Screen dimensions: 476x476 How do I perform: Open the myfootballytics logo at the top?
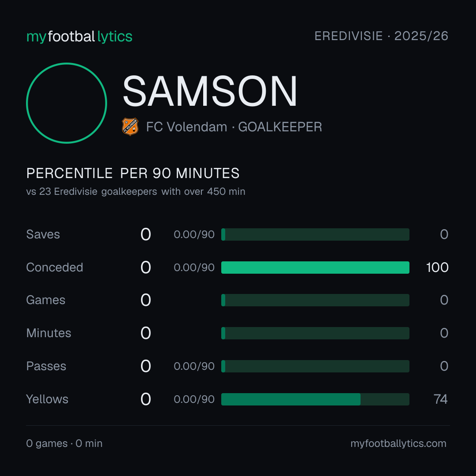(x=79, y=37)
